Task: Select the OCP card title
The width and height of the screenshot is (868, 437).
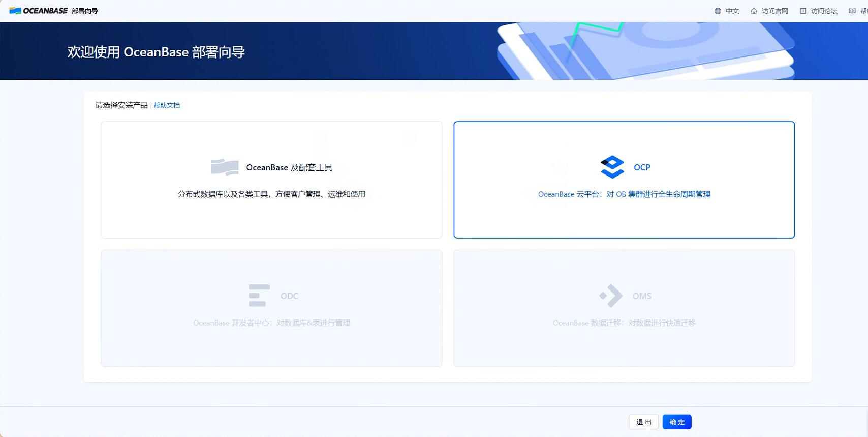Action: coord(642,167)
